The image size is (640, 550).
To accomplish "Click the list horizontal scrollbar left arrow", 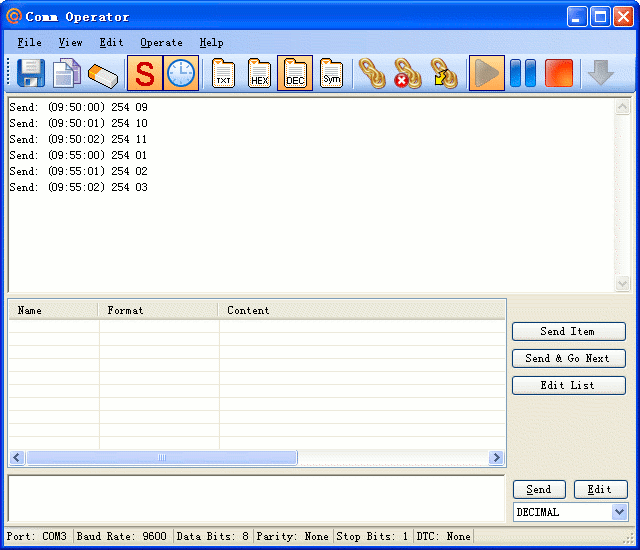I will click(17, 457).
